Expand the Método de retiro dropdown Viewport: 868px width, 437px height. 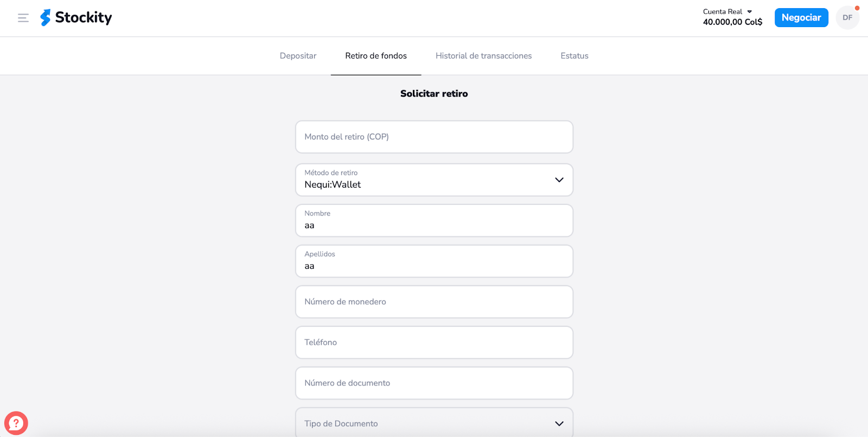pos(434,180)
